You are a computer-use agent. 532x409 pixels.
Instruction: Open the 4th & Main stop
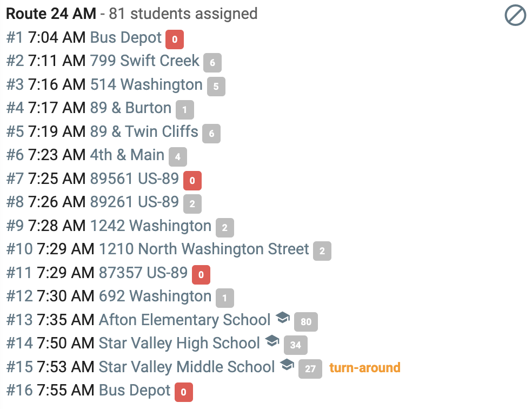pos(127,155)
